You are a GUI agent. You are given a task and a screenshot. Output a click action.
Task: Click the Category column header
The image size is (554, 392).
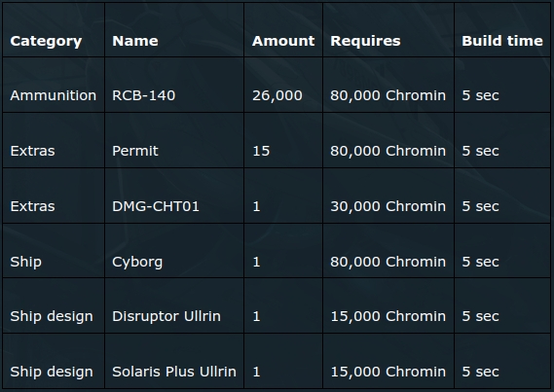[x=46, y=41]
